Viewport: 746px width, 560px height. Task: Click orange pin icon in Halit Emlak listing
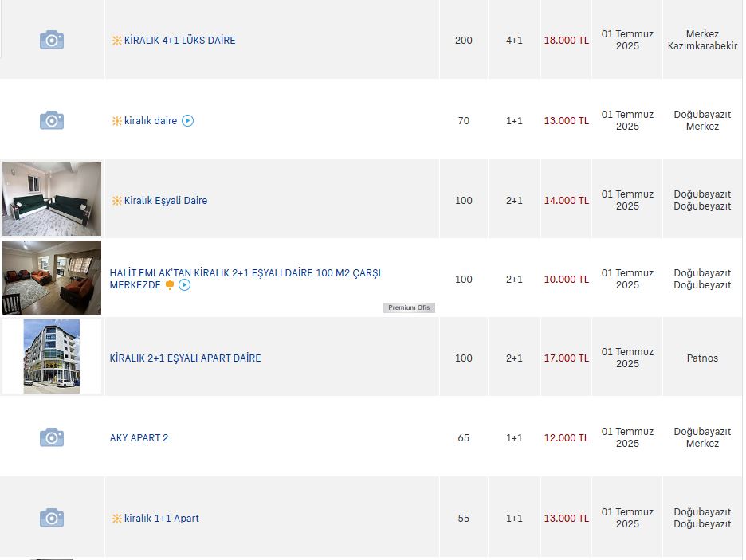[170, 284]
